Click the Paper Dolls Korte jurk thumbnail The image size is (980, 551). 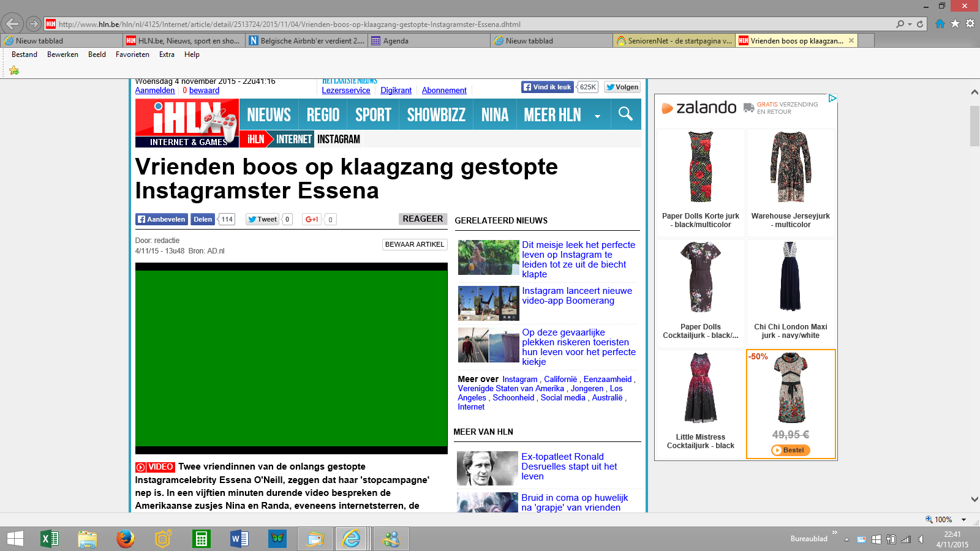coord(701,167)
